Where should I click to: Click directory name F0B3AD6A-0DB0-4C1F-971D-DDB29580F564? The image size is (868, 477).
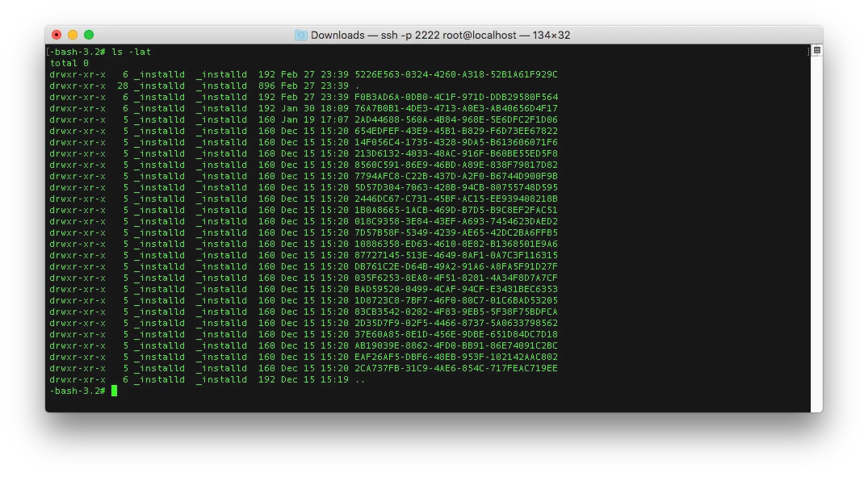click(456, 97)
